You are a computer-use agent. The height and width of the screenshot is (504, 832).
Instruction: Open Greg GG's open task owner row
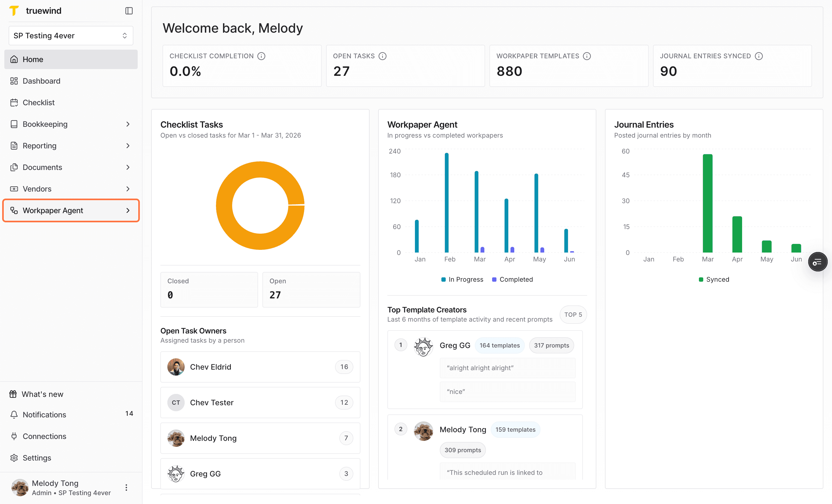point(260,474)
